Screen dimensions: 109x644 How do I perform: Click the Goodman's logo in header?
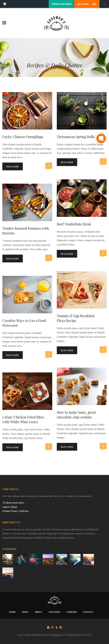[56, 23]
